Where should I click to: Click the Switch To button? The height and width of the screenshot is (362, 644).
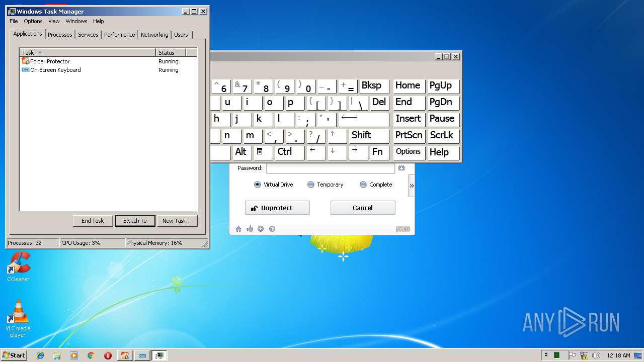[x=135, y=221]
